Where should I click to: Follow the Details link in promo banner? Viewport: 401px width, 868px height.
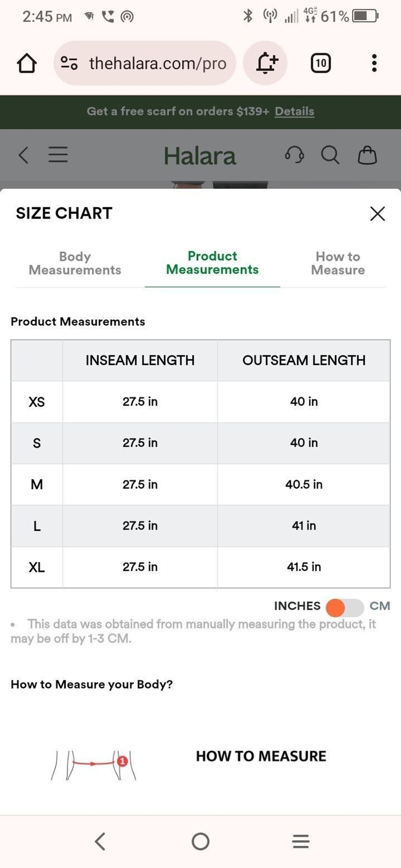(x=295, y=111)
